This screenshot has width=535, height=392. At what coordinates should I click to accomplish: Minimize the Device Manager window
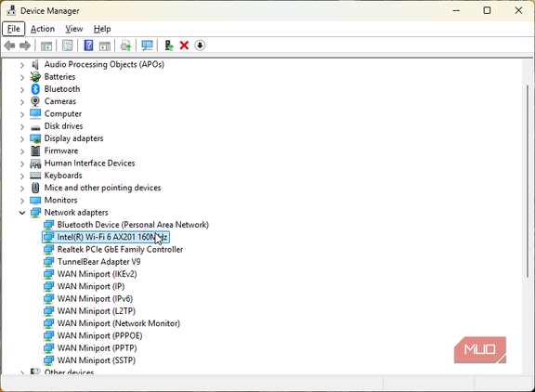click(456, 10)
